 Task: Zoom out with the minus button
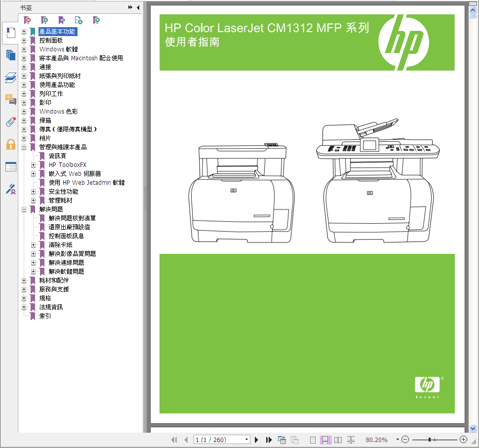(405, 440)
